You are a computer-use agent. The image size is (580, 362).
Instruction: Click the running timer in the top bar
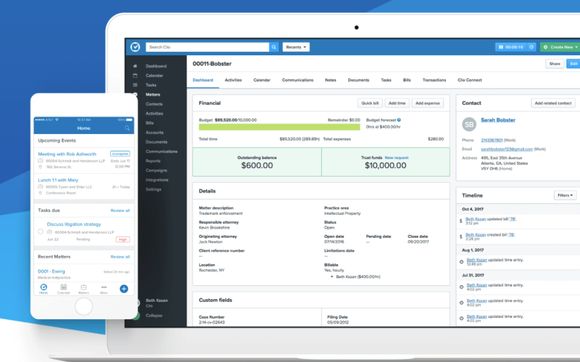coord(512,47)
